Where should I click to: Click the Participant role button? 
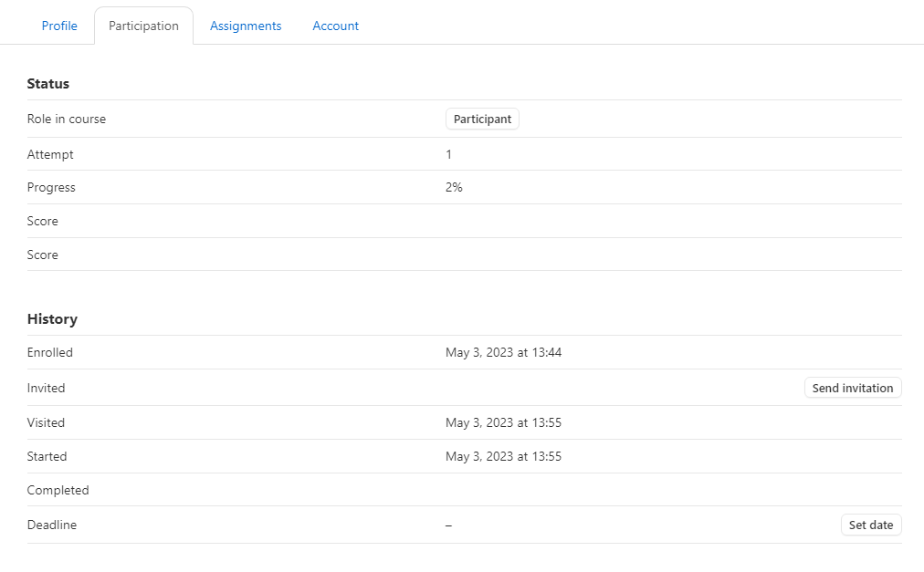pyautogui.click(x=482, y=120)
